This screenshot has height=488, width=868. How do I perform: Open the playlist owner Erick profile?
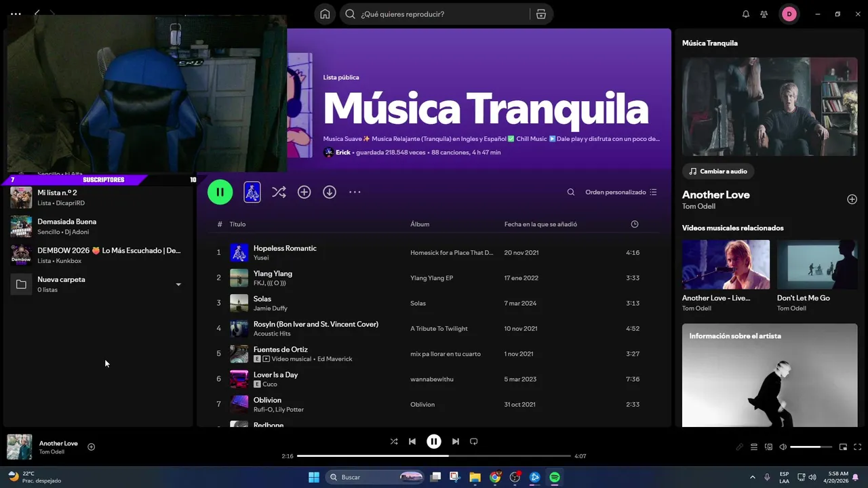(343, 152)
